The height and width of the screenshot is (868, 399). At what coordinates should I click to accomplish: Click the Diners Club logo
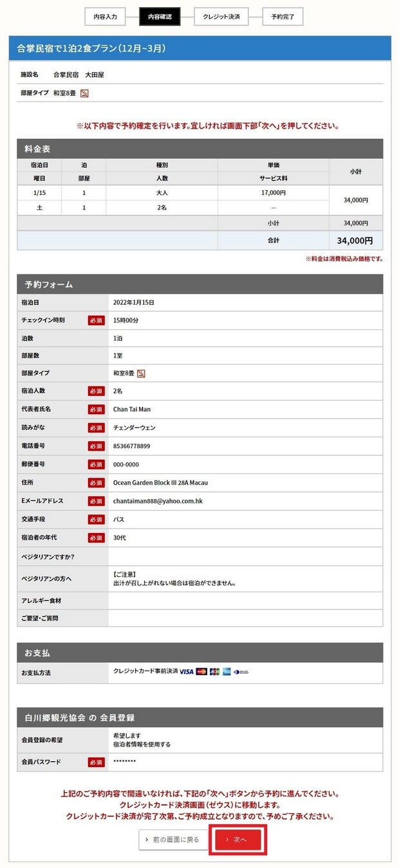click(241, 672)
